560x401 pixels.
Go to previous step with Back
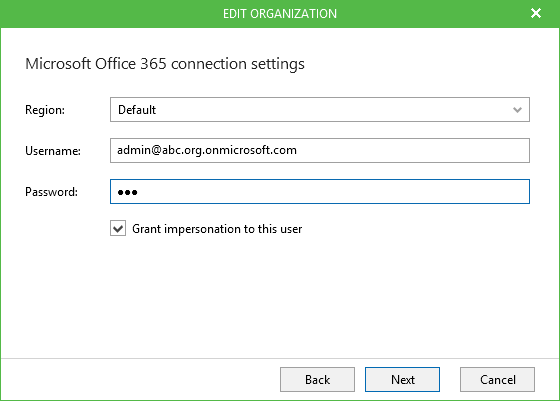317,379
